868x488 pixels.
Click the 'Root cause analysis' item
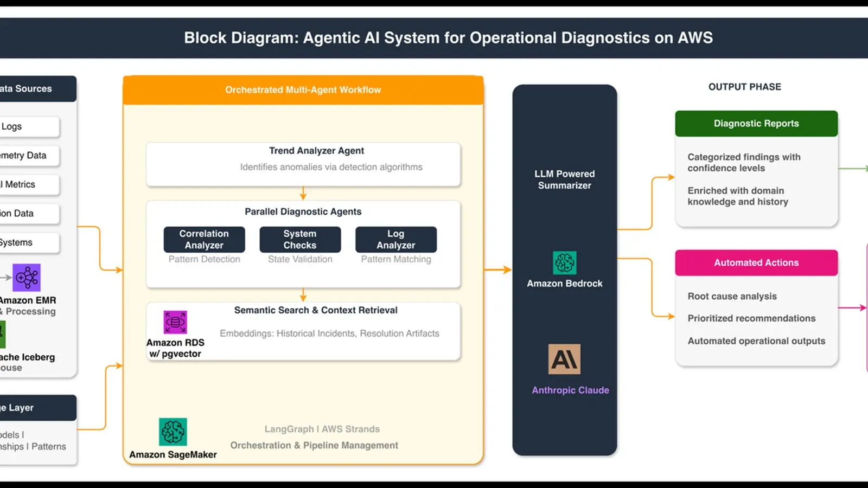(x=732, y=296)
